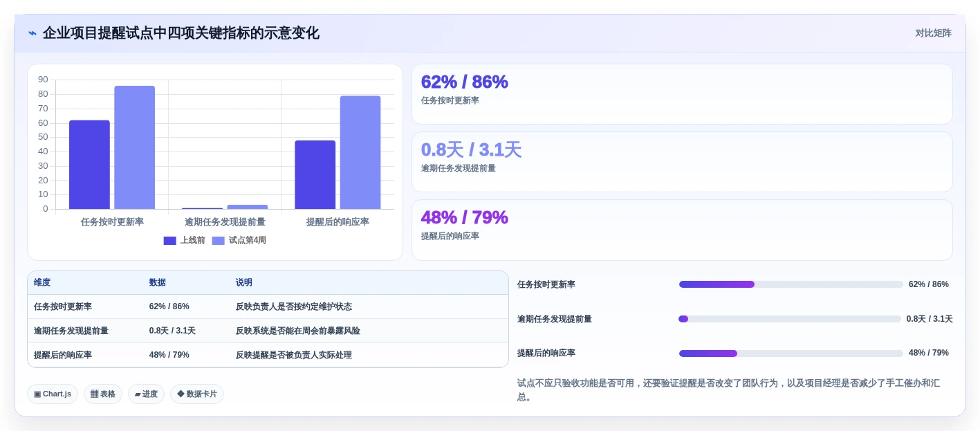Click the Chart.js tag chip
Screen dimensions: 980x431
point(53,394)
